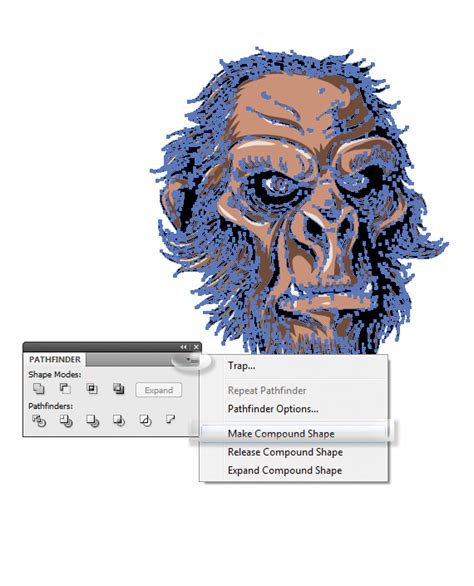
Task: Apply the Outline pathfinder
Action: pos(145,420)
